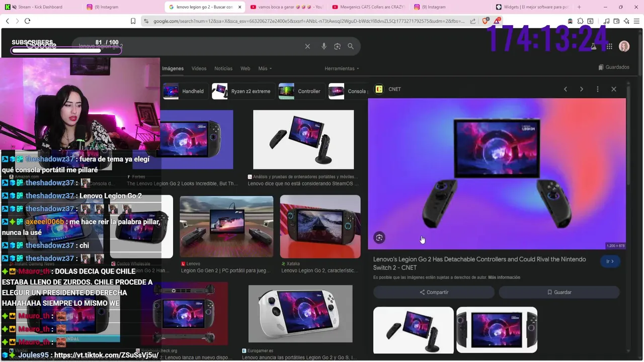Open the Lenovo's Legion Go 2 CNET title link
This screenshot has width=644, height=362.
click(x=479, y=263)
